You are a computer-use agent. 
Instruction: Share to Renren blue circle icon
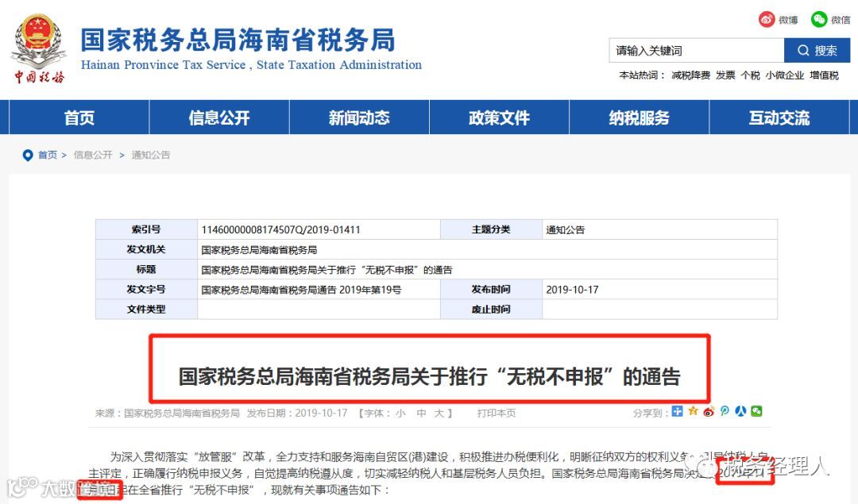[x=740, y=412]
